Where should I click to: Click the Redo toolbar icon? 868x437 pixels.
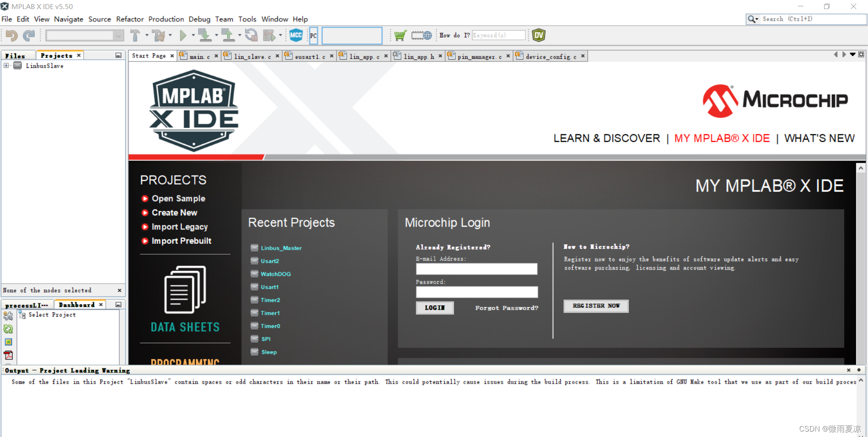(x=29, y=35)
